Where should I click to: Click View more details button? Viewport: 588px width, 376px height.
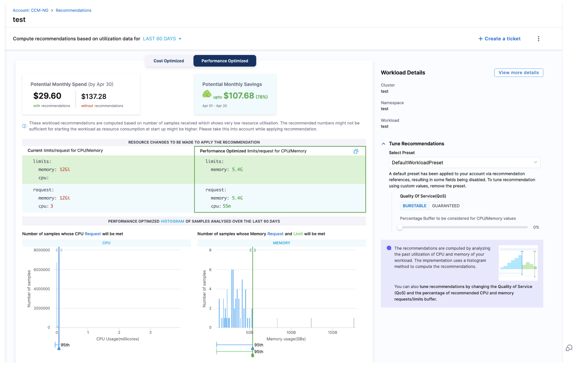pyautogui.click(x=518, y=73)
